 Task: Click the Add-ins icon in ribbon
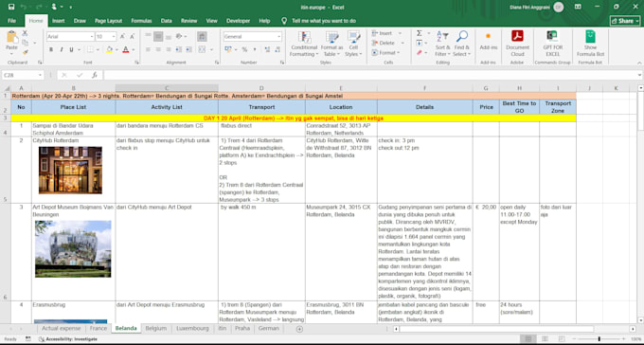click(488, 36)
